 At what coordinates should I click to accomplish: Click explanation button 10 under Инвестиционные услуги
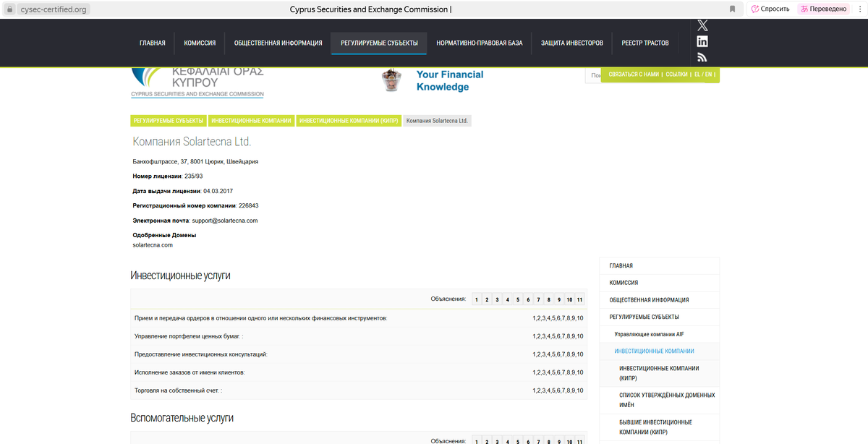[x=570, y=299]
